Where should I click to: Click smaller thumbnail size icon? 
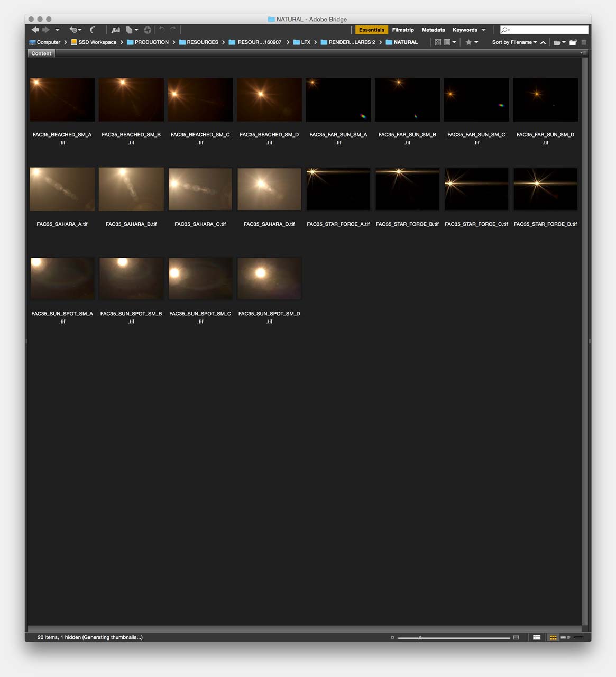[392, 637]
